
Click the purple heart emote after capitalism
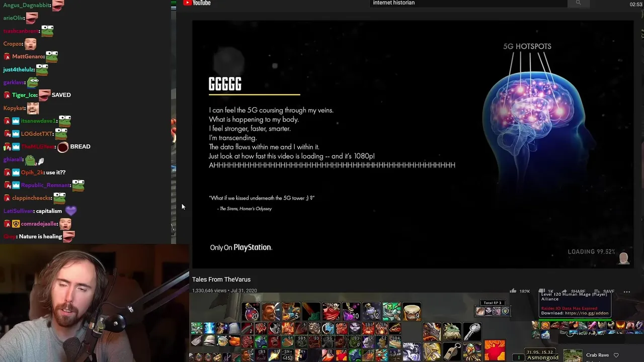[x=70, y=211]
